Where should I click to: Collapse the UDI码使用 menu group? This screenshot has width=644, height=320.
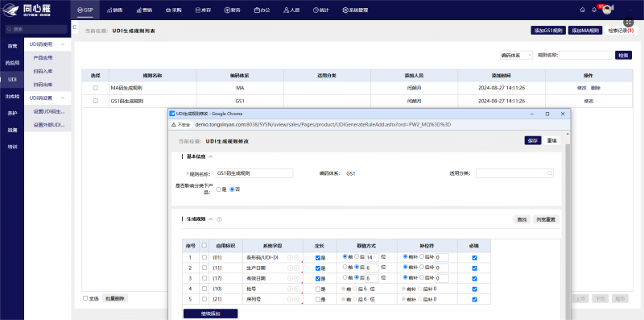pos(63,44)
